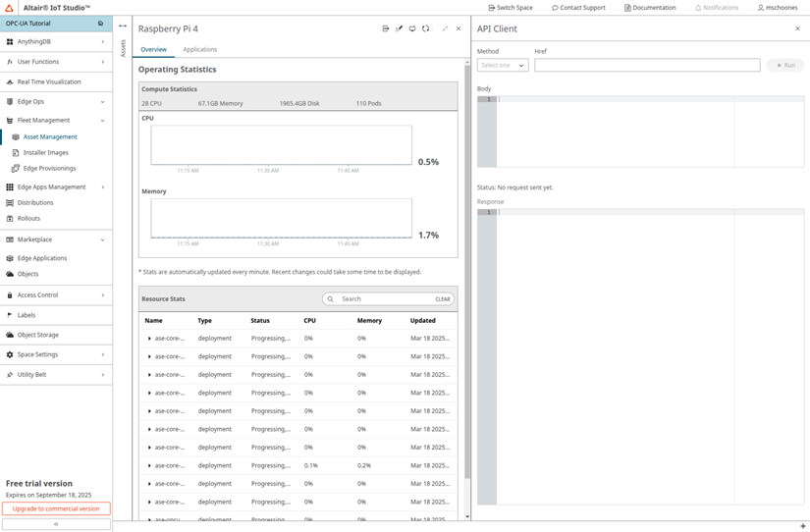Expand the Edge Apps Management chevron

[103, 186]
